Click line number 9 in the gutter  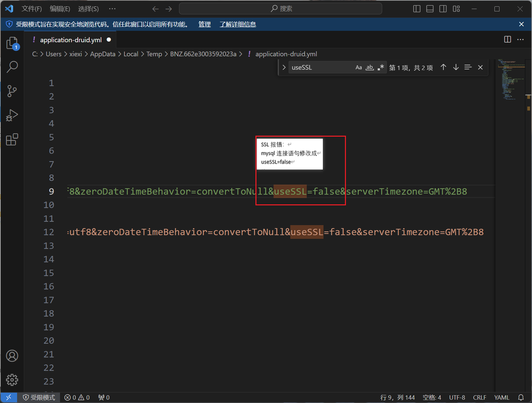(51, 191)
